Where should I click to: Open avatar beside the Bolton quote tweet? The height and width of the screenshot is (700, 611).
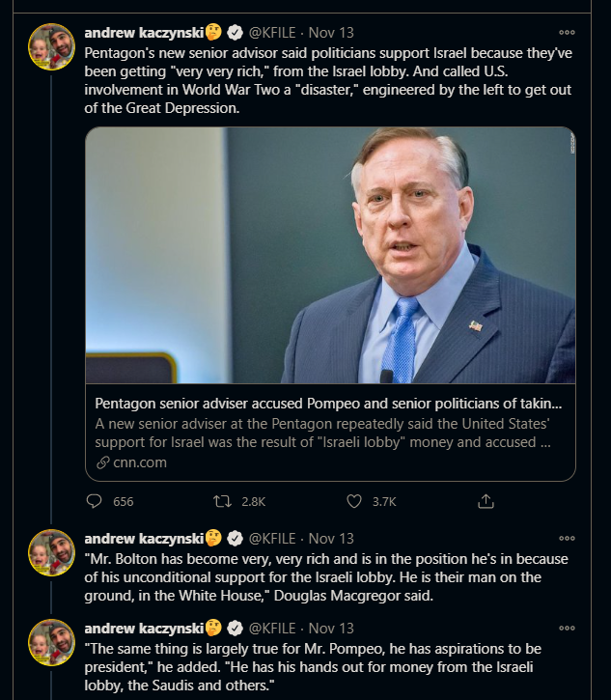pyautogui.click(x=52, y=552)
